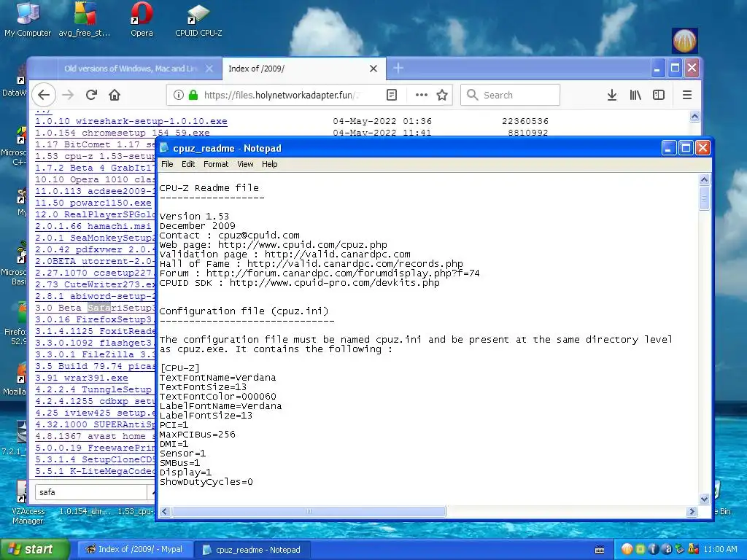Click the green padlock security icon
Viewport: 747px width, 560px height.
pyautogui.click(x=193, y=95)
